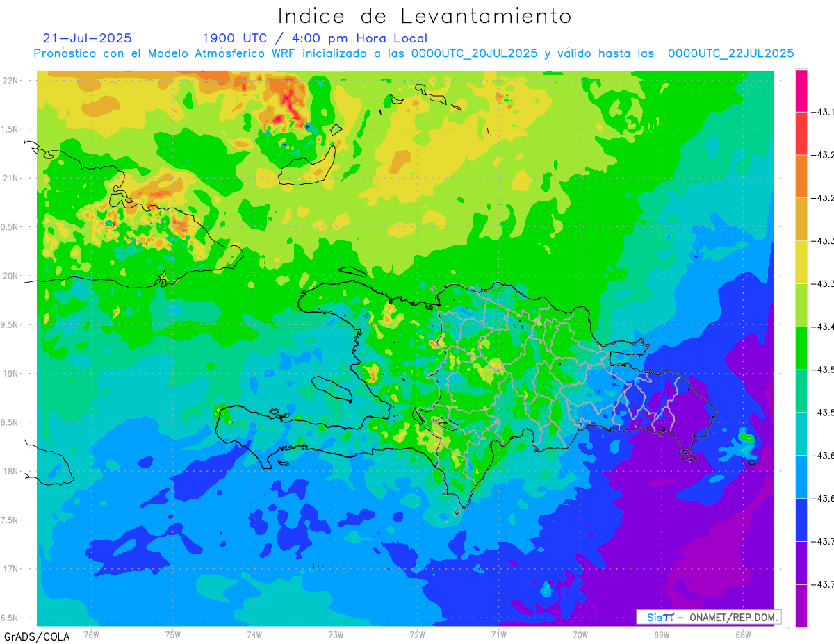Click the '19N' latitude axis label
Viewport: 834px width, 644px height.
tap(12, 374)
